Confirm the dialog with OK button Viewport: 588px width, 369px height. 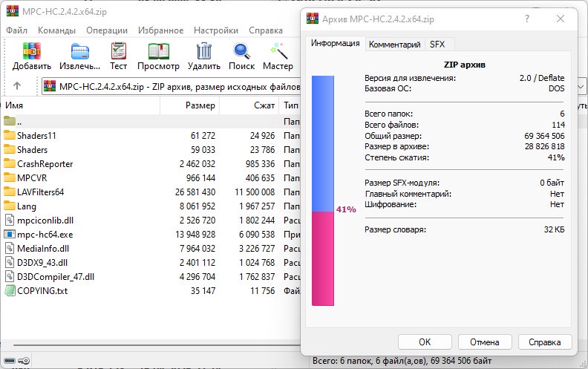pyautogui.click(x=425, y=342)
